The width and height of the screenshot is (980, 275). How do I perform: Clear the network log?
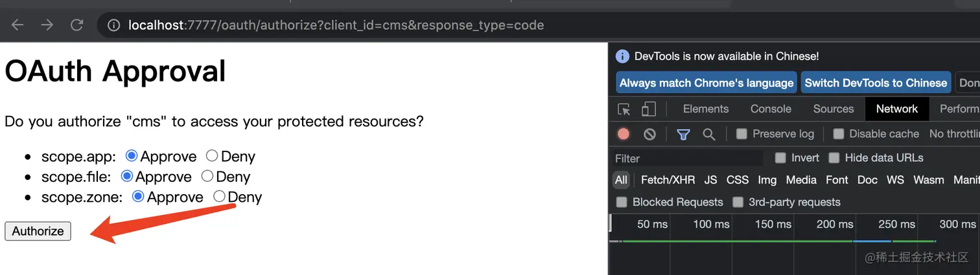649,134
